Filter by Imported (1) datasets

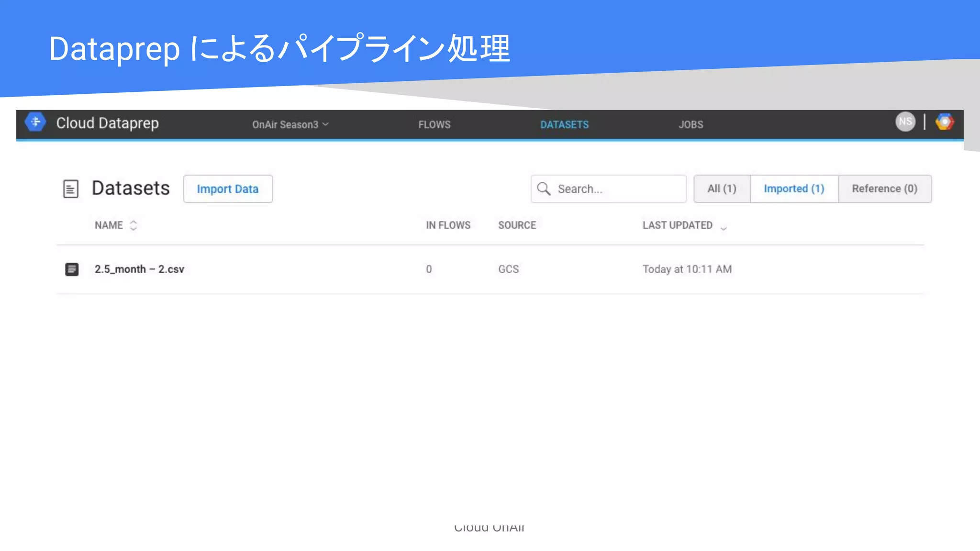(794, 189)
